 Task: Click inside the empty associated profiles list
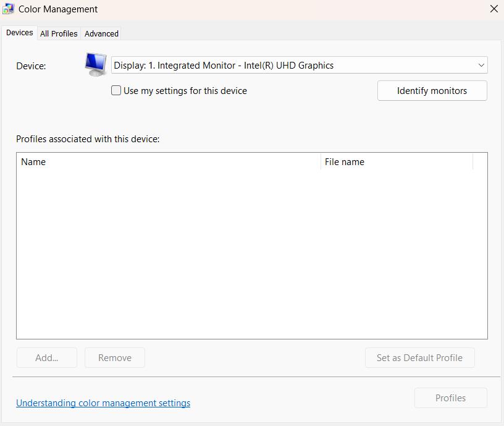pyautogui.click(x=251, y=253)
